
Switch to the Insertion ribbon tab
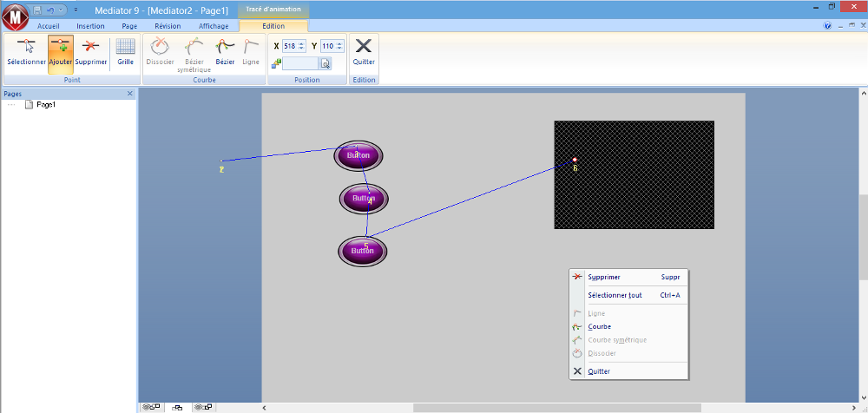(91, 26)
